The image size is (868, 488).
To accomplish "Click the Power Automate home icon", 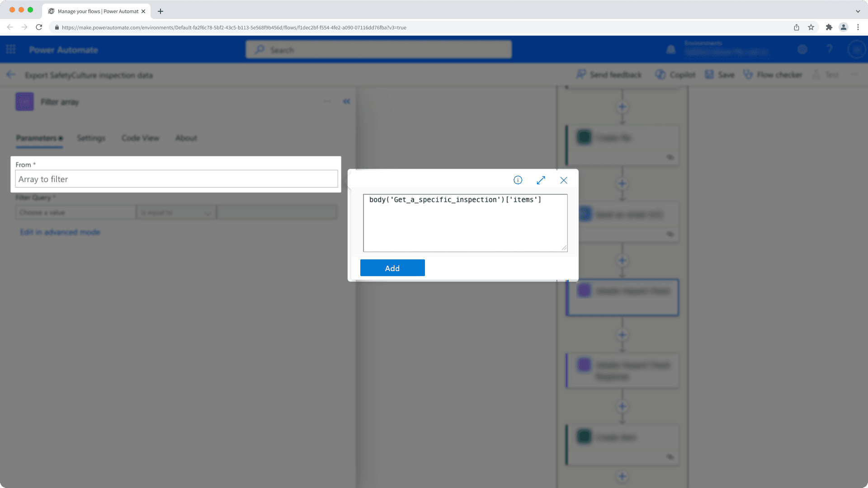I will (64, 49).
